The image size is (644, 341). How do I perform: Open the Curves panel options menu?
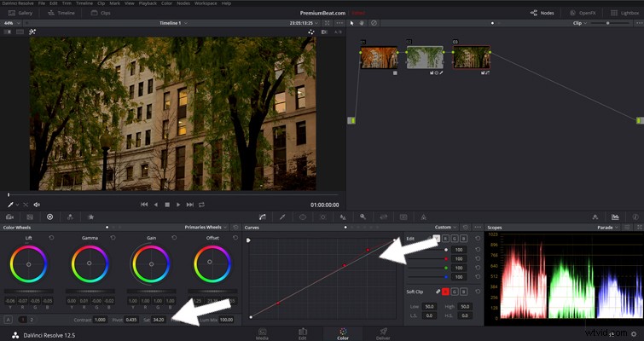[478, 228]
